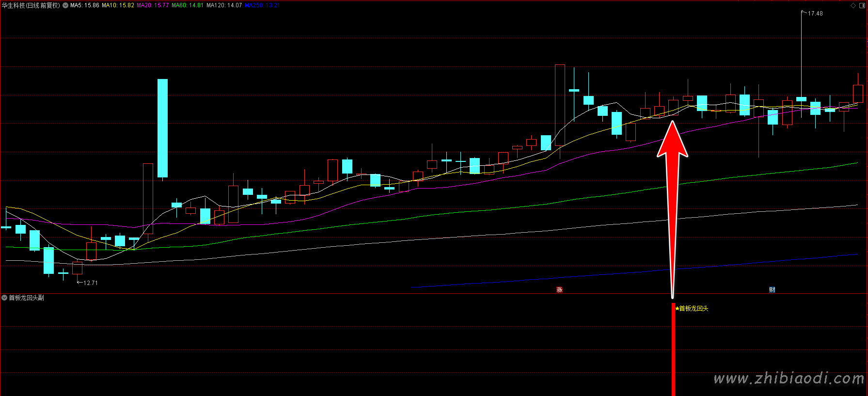The width and height of the screenshot is (868, 396).
Task: Click the diamond icon at top right
Action: (x=853, y=5)
